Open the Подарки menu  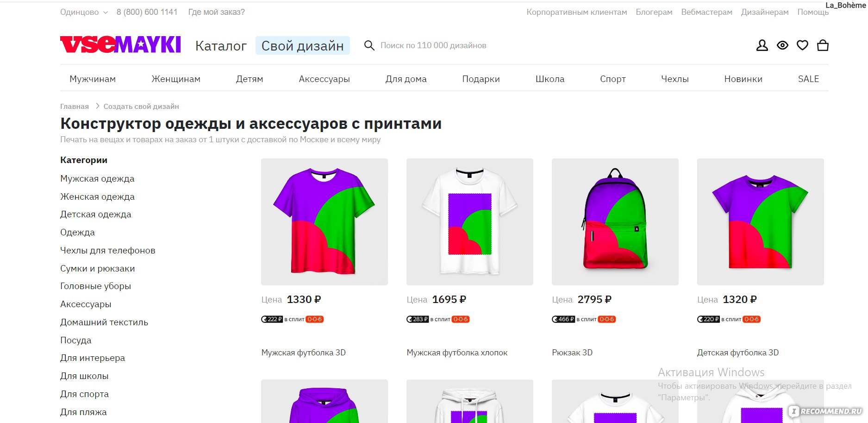(481, 79)
